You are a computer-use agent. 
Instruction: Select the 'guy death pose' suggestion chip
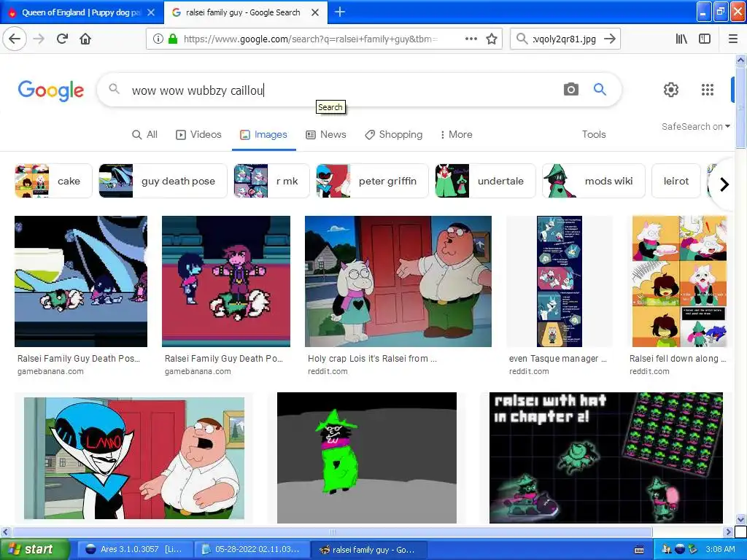(x=163, y=181)
